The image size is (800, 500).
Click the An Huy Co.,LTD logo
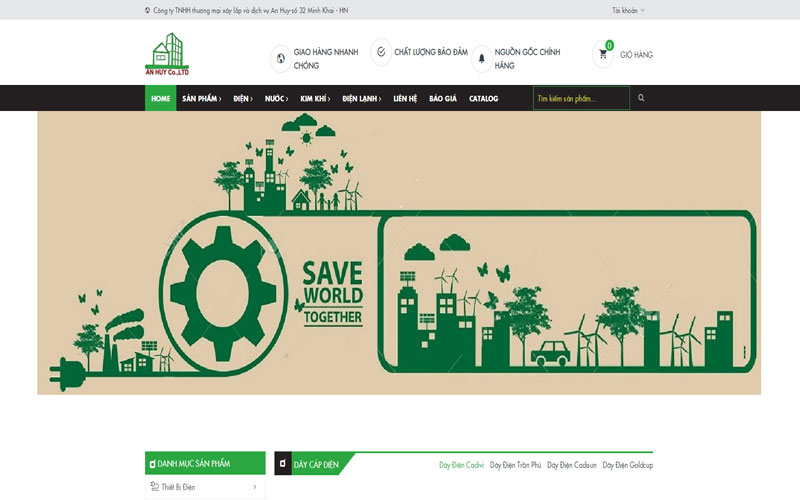(x=167, y=55)
